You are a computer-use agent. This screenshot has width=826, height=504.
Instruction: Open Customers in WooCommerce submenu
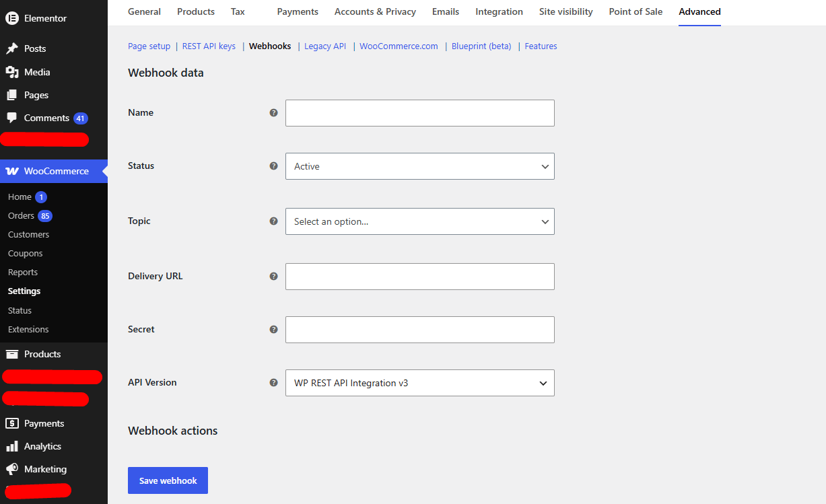[28, 235]
